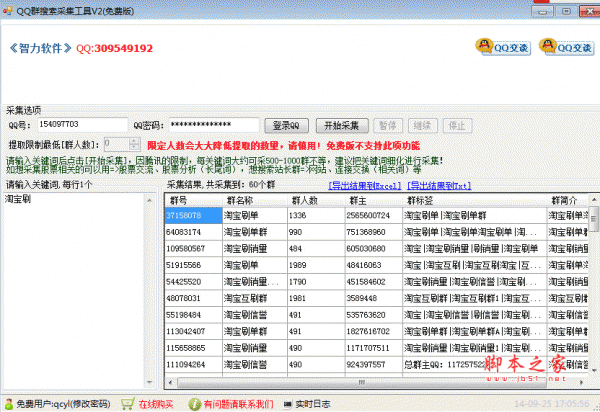The width and height of the screenshot is (600, 412).
Task: Click the disabled 暂停 pause button
Action: 388,125
